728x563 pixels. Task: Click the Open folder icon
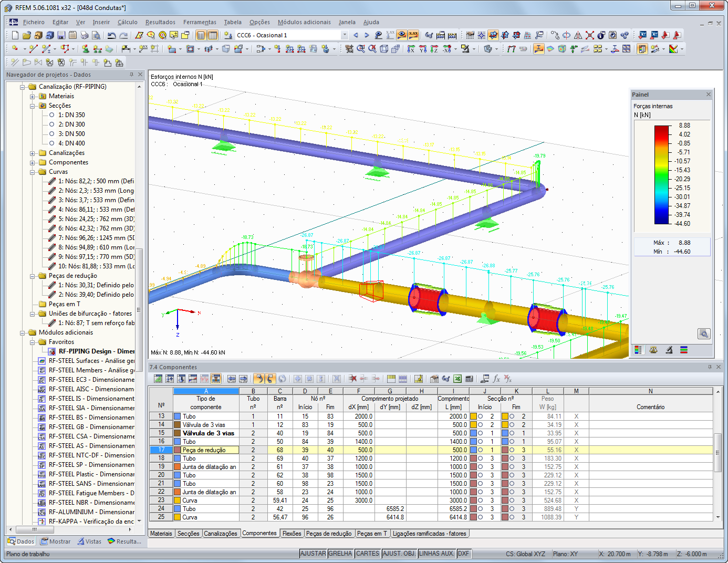(26, 35)
